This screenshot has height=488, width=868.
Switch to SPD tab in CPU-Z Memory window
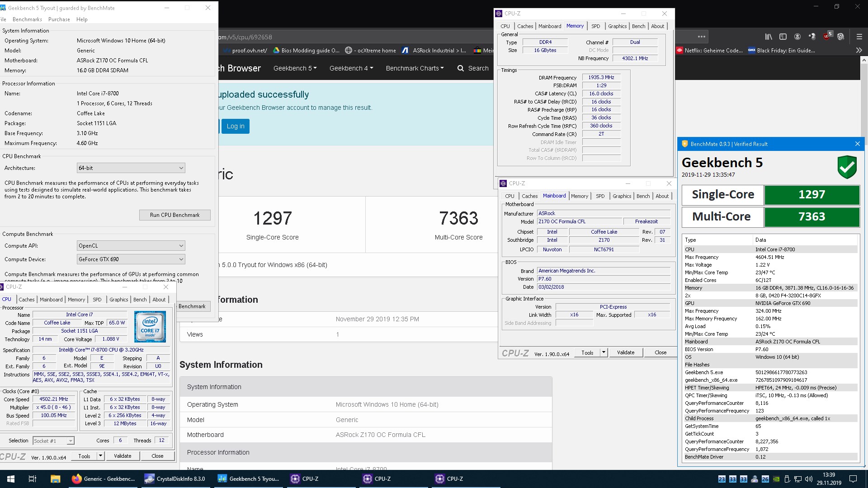click(x=596, y=26)
